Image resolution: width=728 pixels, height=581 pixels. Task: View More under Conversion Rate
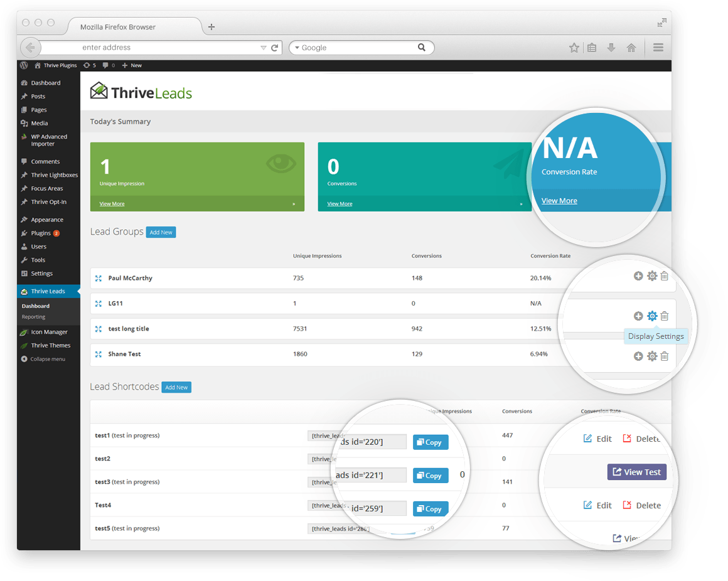[x=559, y=201]
